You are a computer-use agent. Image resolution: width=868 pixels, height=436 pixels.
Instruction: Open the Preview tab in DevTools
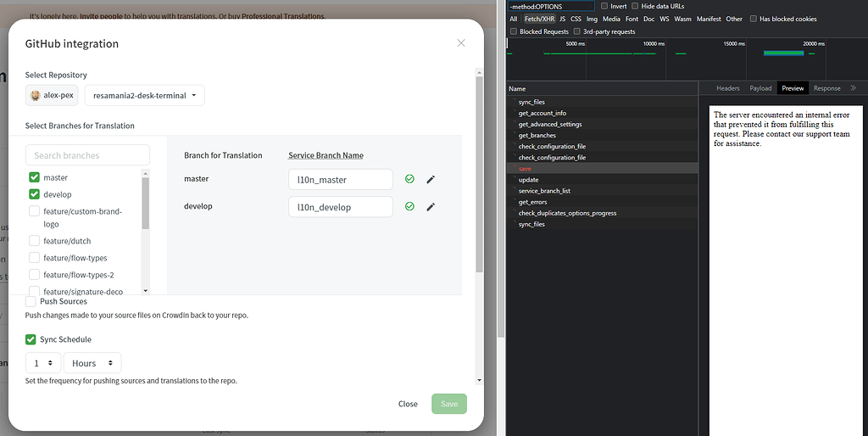click(793, 88)
